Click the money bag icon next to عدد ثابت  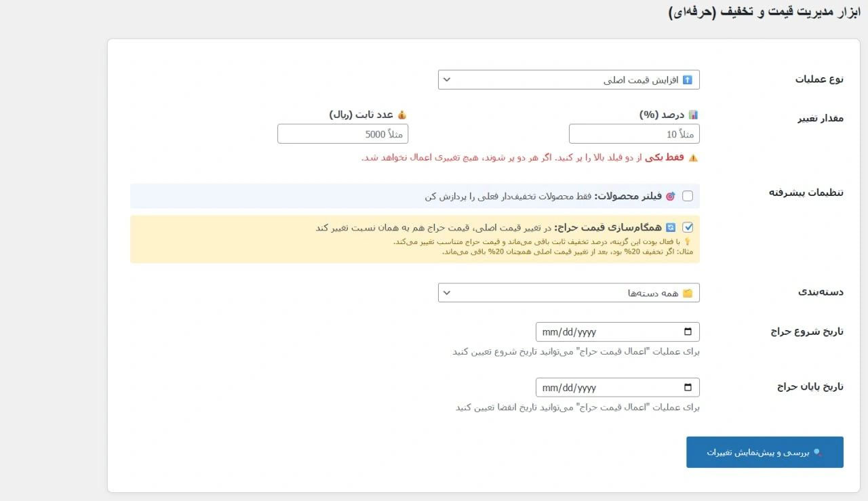point(401,115)
